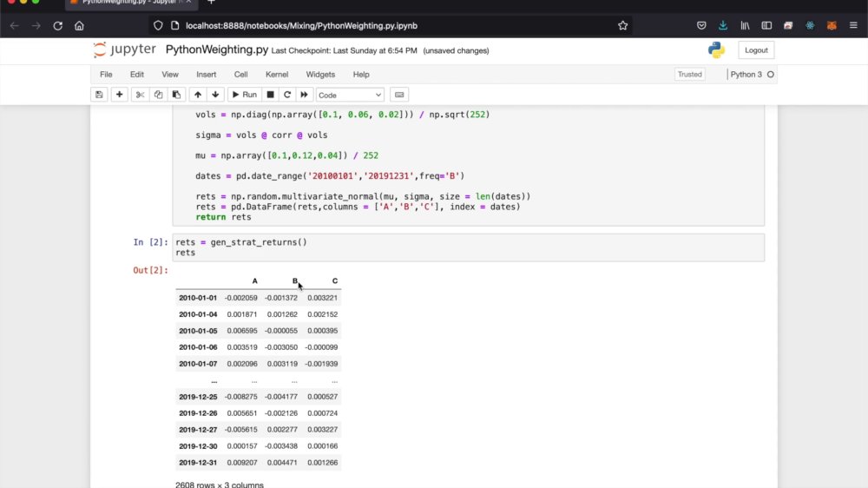Click the Python logo icon

pyautogui.click(x=716, y=49)
